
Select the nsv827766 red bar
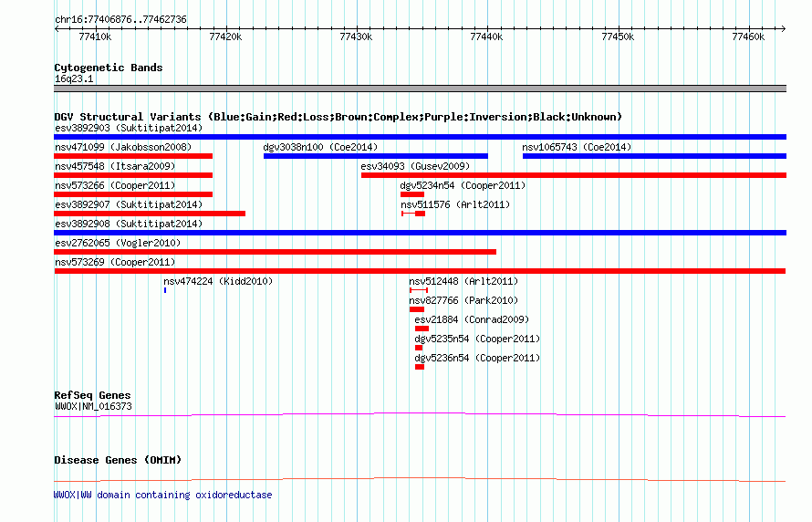pos(417,309)
